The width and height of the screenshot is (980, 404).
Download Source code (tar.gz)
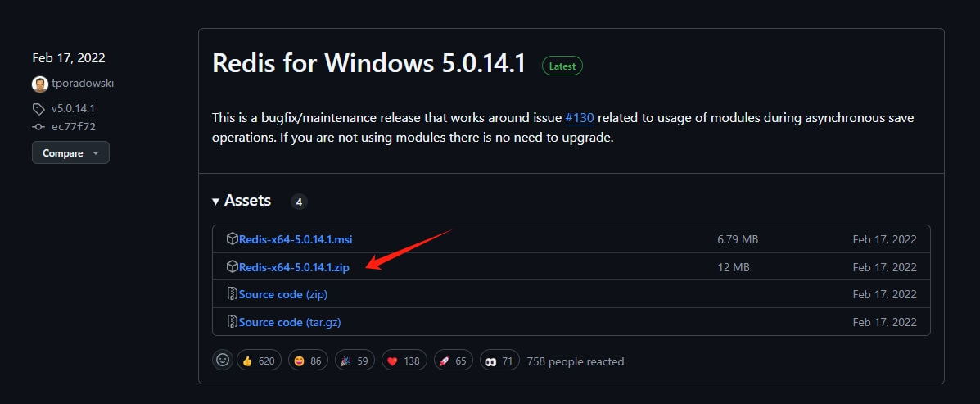tap(289, 322)
